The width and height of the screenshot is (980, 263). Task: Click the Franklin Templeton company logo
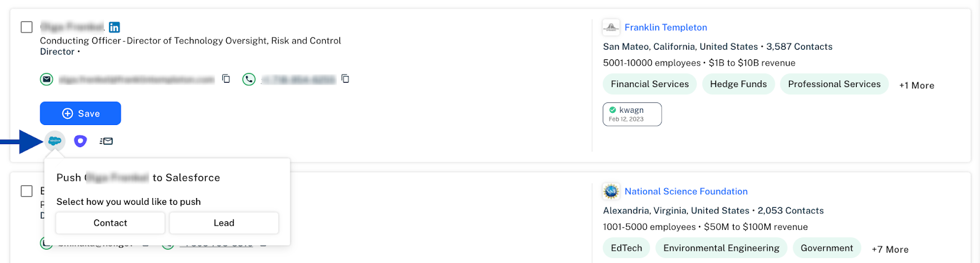611,27
